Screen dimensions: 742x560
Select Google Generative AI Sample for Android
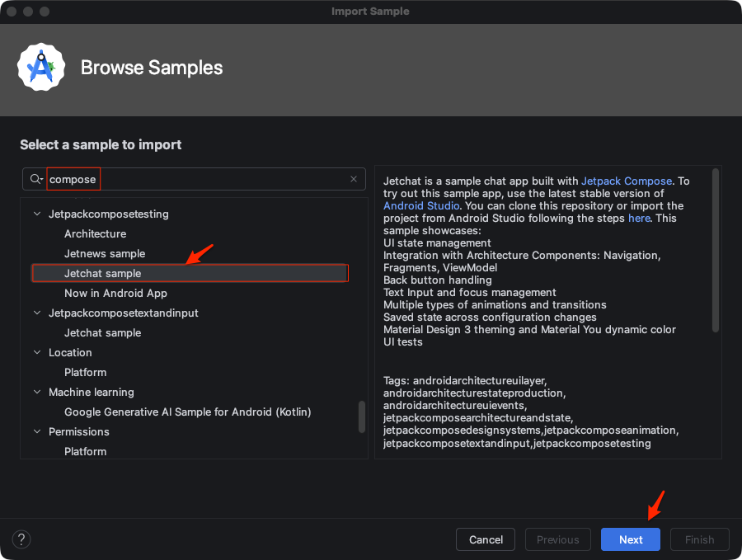[187, 412]
